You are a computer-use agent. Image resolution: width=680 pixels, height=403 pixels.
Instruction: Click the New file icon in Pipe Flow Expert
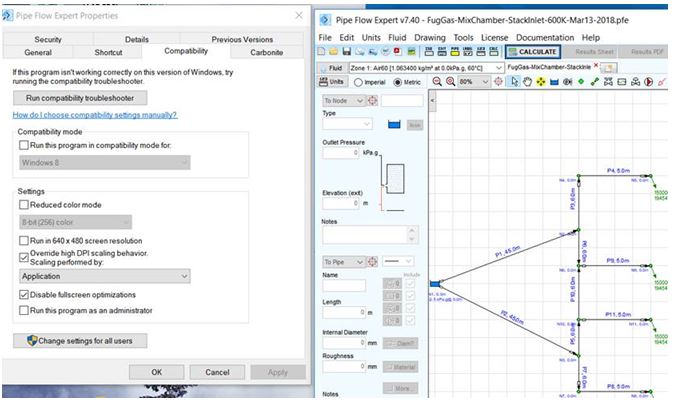click(321, 52)
